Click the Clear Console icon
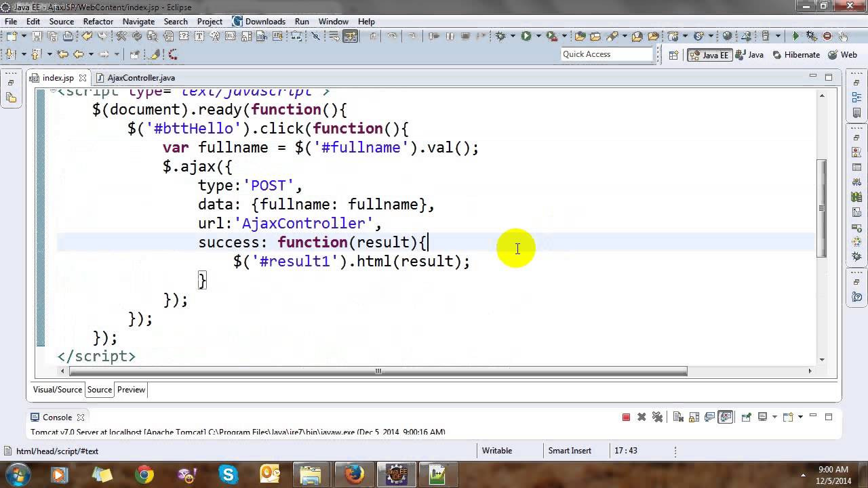This screenshot has width=868, height=488. click(678, 417)
